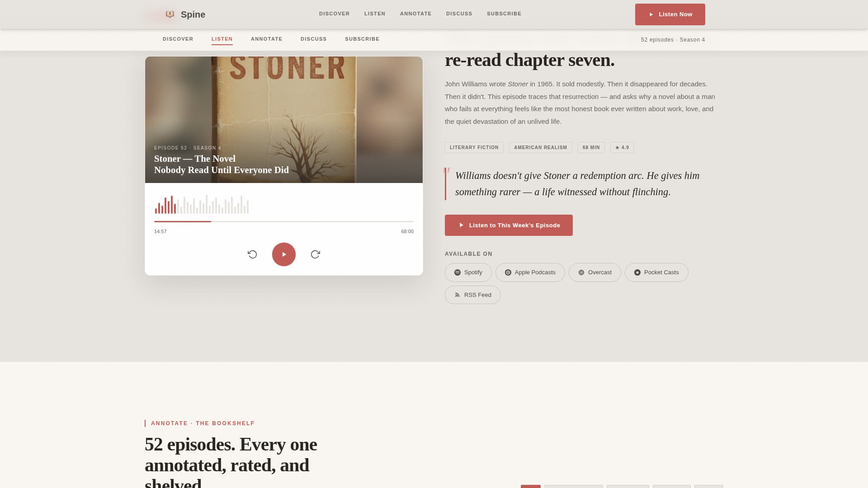Select active Listen tab in sub-nav

222,39
